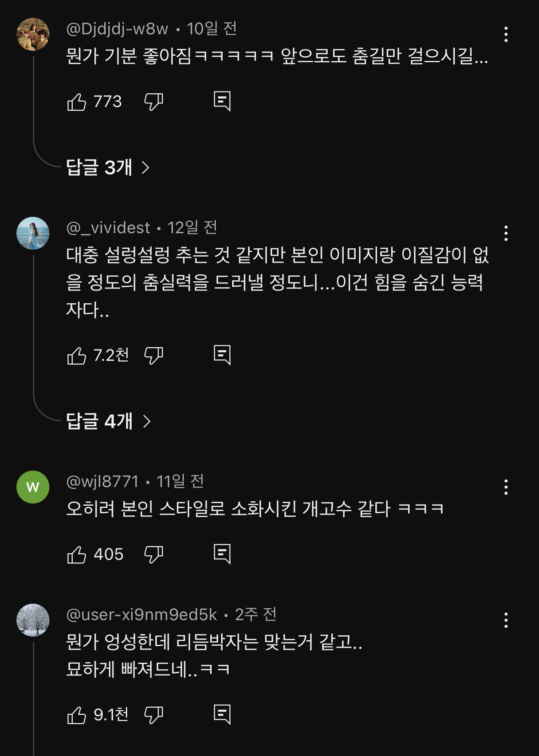539x756 pixels.
Task: Open options menu for @Djdjdj-w8w comment
Action: [x=506, y=34]
